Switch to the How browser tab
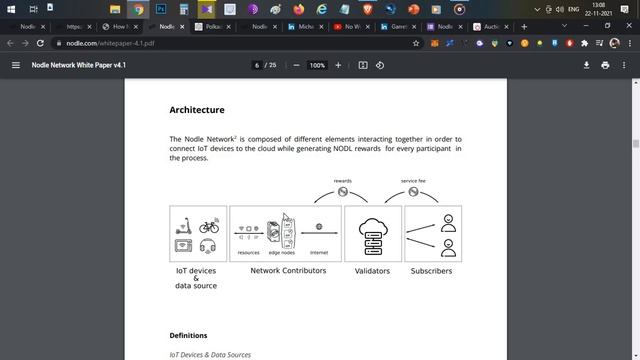 [x=119, y=27]
